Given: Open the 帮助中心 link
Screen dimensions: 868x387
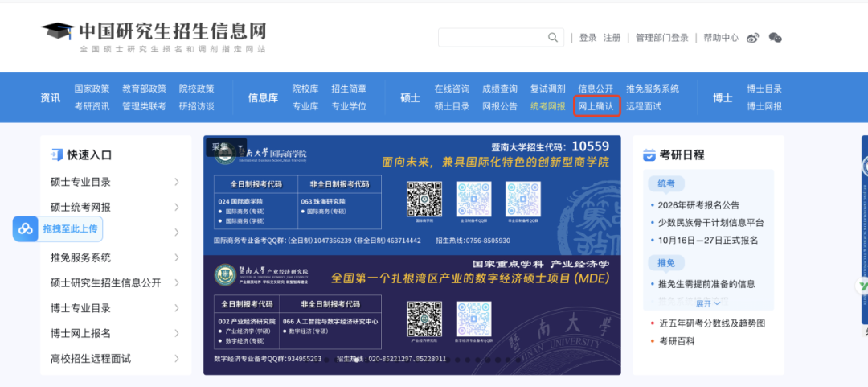Looking at the screenshot, I should click(x=721, y=38).
